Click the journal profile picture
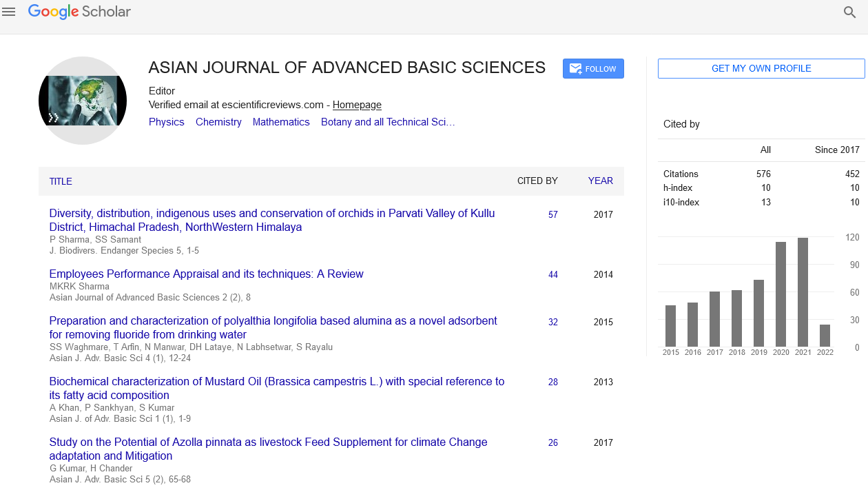The width and height of the screenshot is (868, 490). 83,101
